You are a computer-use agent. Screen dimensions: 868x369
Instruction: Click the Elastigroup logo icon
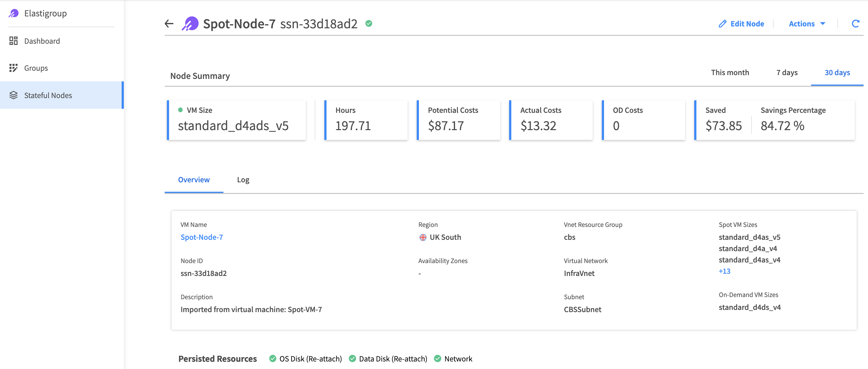point(14,14)
